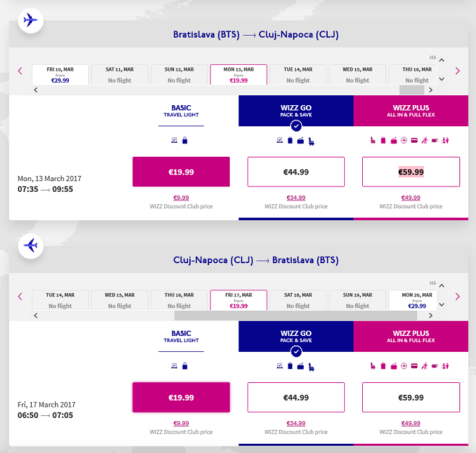The width and height of the screenshot is (476, 453).
Task: Show earlier outbound dates with pink left arrow
Action: pos(20,71)
